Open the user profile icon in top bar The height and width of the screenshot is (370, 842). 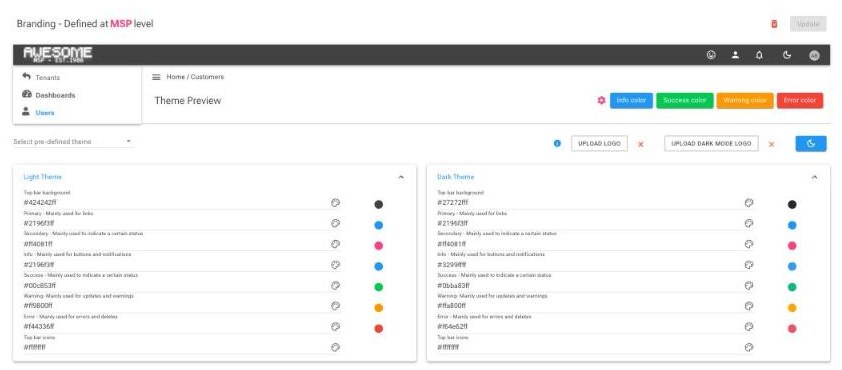735,55
